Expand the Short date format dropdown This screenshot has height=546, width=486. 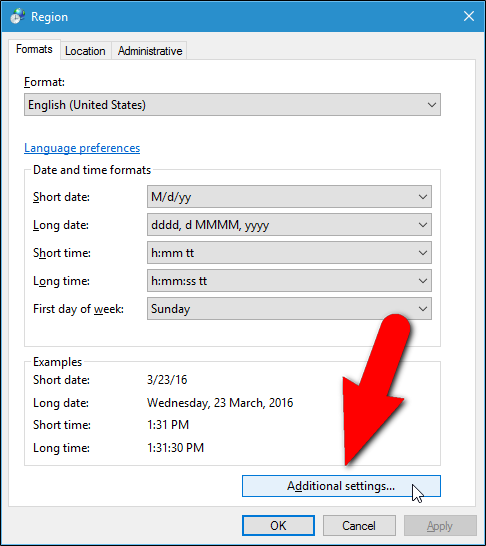click(289, 197)
